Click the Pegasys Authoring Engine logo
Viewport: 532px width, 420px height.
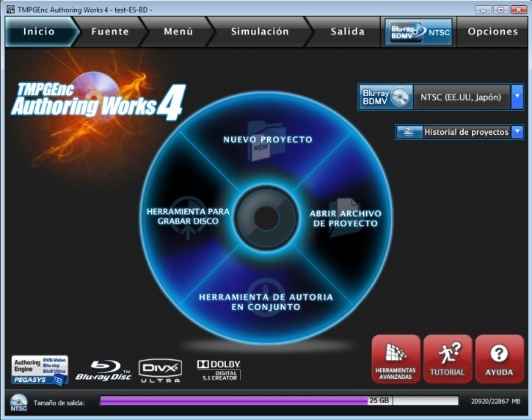click(x=40, y=370)
